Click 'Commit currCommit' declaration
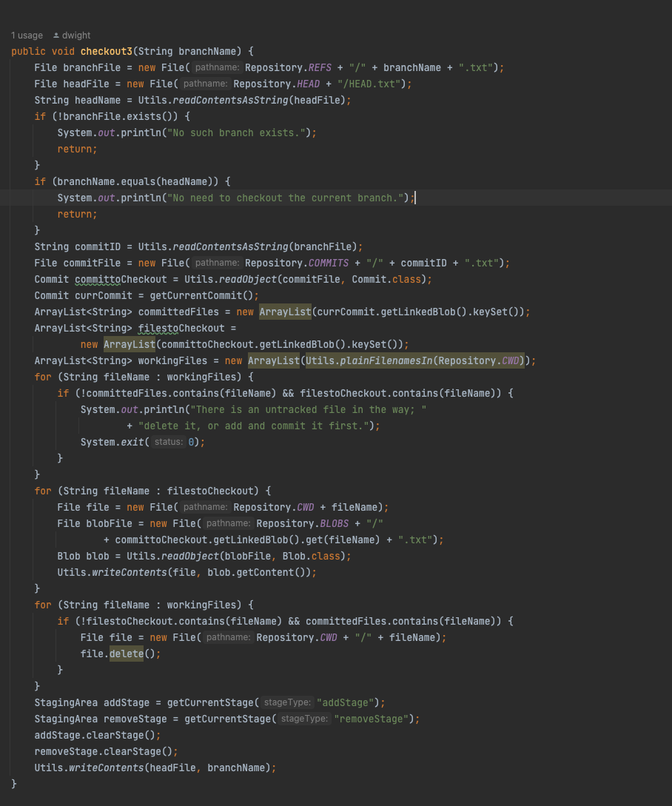This screenshot has width=672, height=806. coord(84,295)
